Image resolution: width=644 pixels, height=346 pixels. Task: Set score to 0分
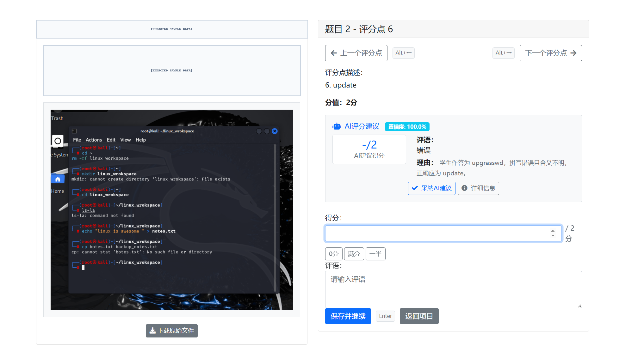(334, 254)
